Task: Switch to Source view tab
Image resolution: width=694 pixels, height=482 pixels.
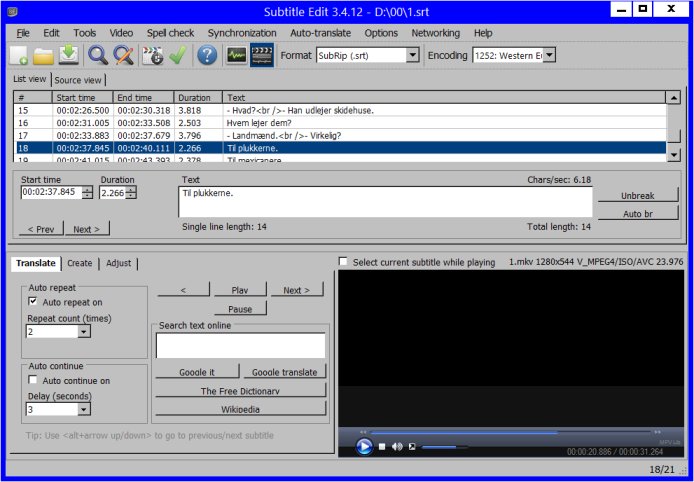Action: [78, 80]
